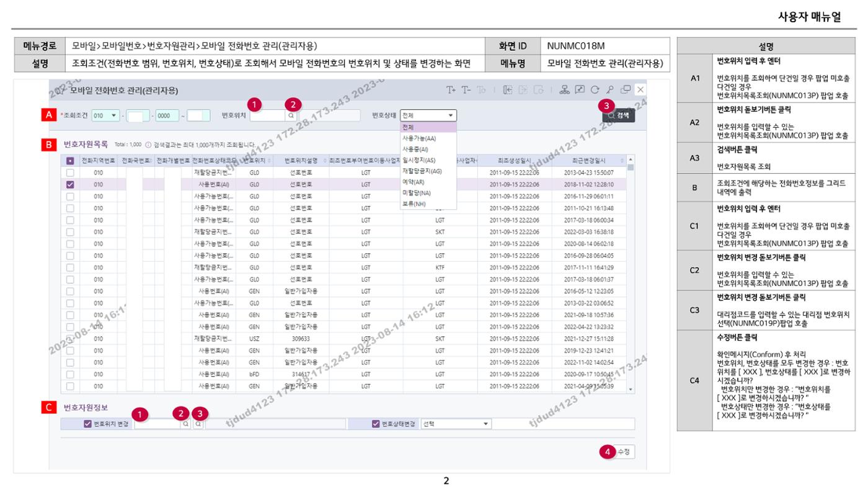Click grid scrollbar up arrow
868x489 pixels.
point(631,159)
